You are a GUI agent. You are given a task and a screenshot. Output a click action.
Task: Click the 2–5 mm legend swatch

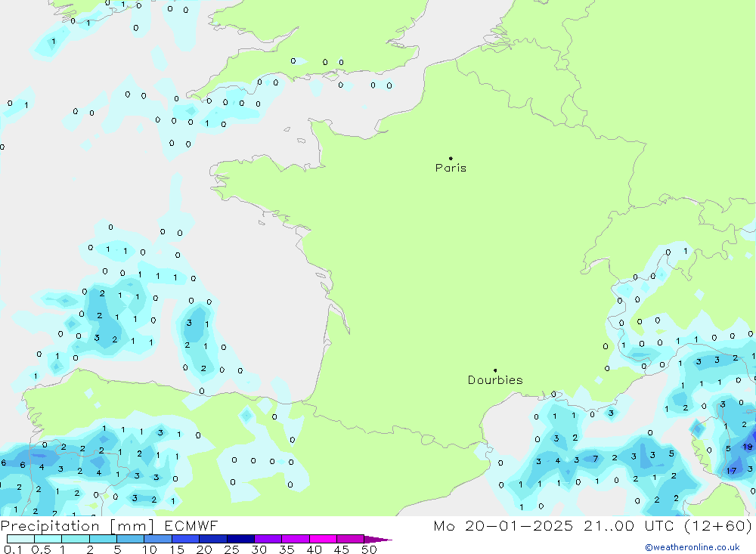pyautogui.click(x=103, y=540)
